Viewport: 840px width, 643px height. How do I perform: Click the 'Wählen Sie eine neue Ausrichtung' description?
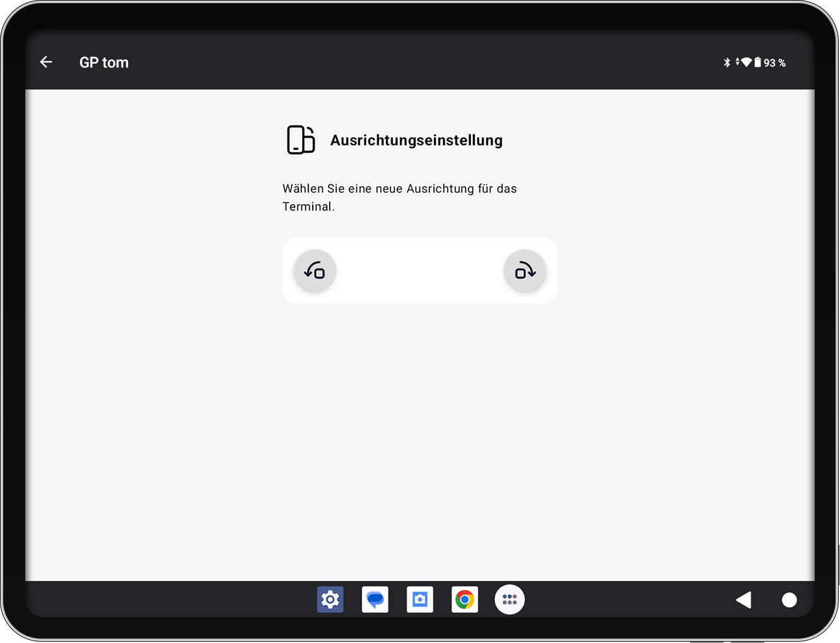(400, 197)
